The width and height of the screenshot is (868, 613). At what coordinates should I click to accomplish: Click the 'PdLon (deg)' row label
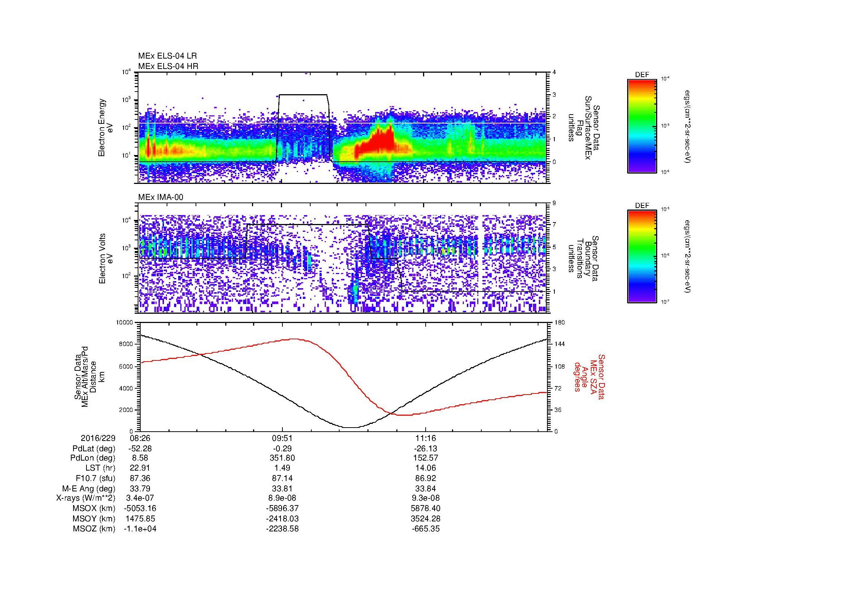94,458
